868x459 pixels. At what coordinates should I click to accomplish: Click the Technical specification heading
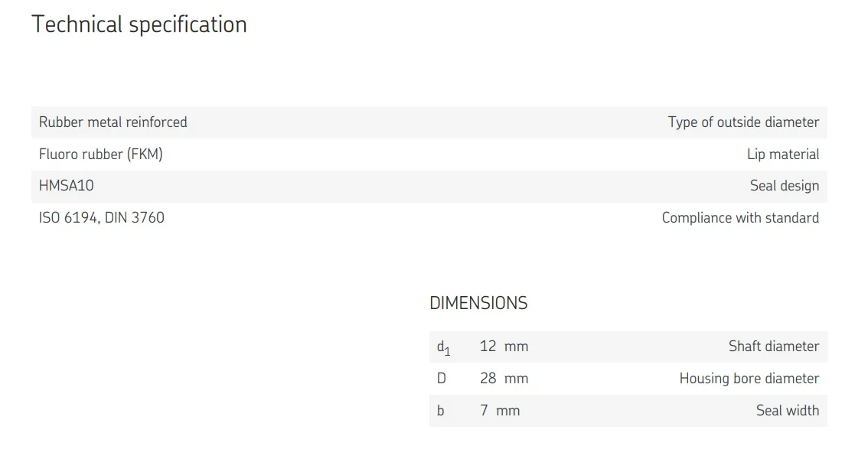(139, 24)
